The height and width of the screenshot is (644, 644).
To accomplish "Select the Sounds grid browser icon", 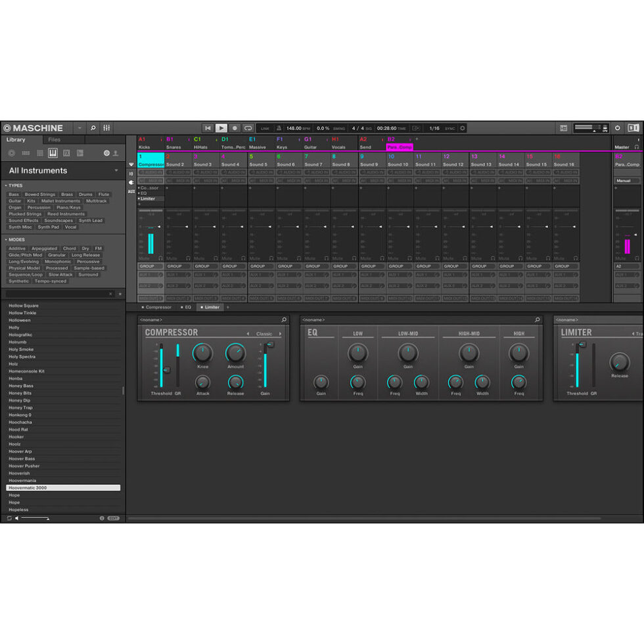I will [x=40, y=153].
